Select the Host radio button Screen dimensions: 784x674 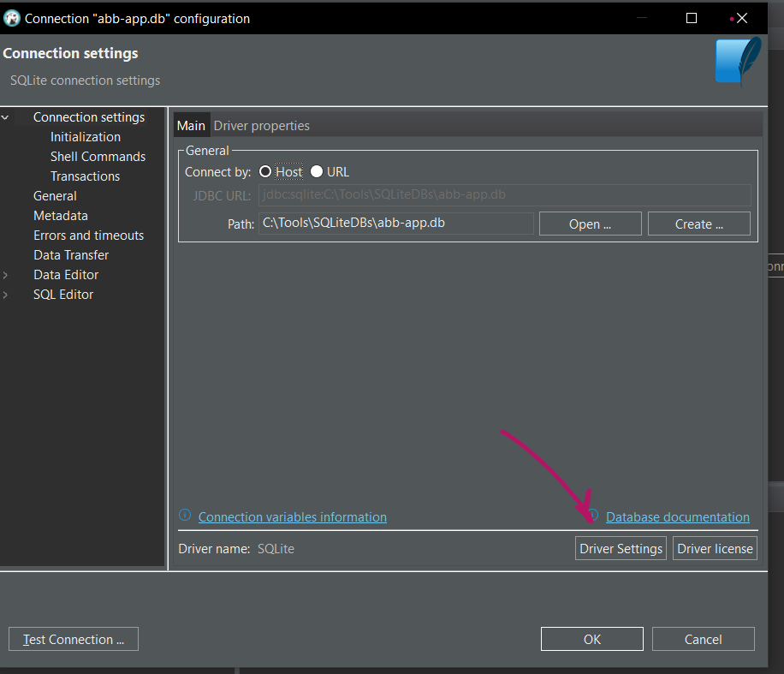265,171
